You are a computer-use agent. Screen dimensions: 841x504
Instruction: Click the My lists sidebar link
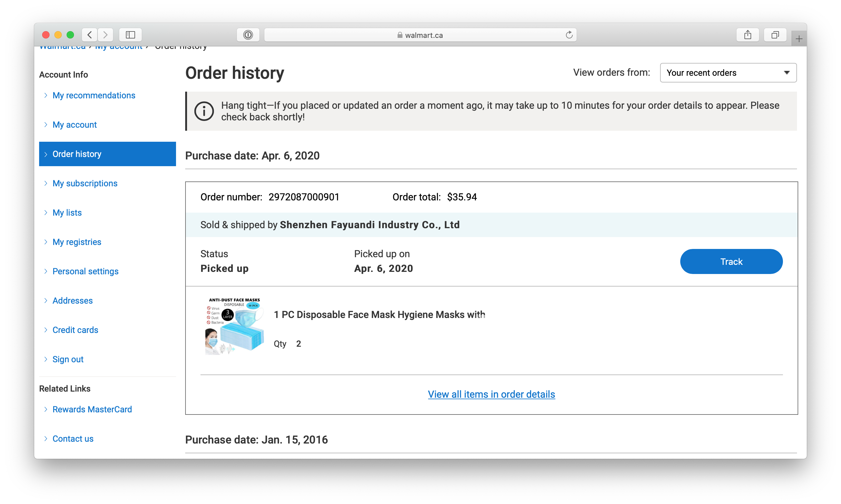67,212
